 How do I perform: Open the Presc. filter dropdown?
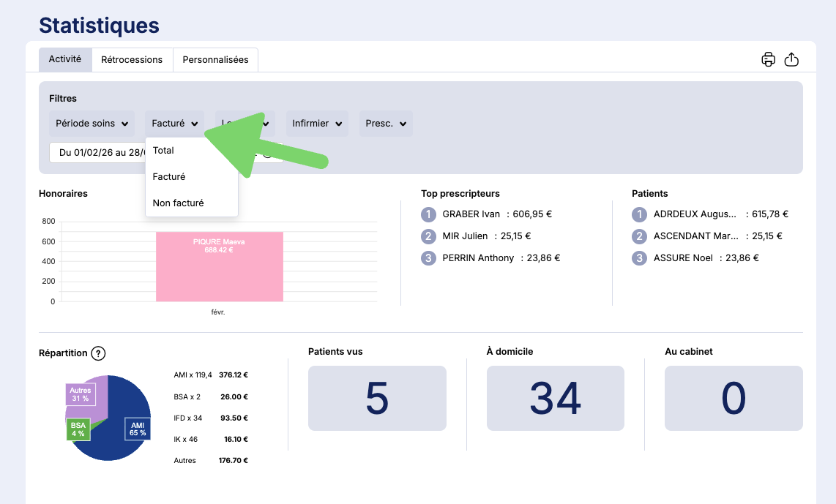pos(386,124)
